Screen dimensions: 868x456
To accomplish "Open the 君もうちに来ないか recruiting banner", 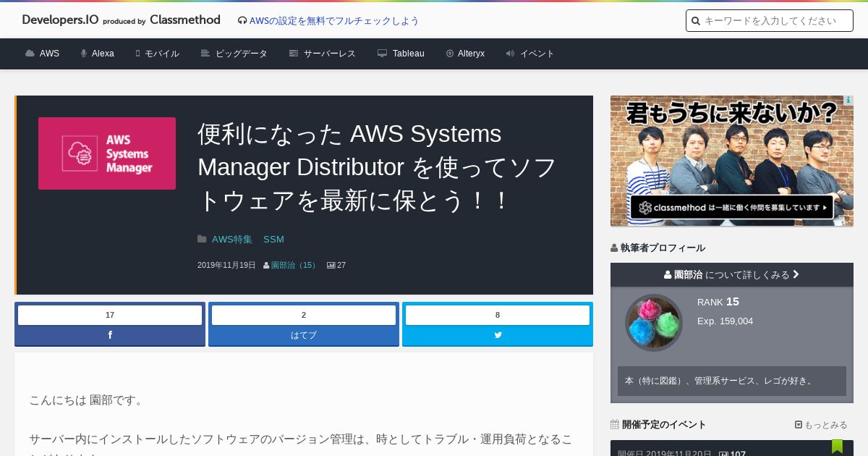I will pos(732,161).
